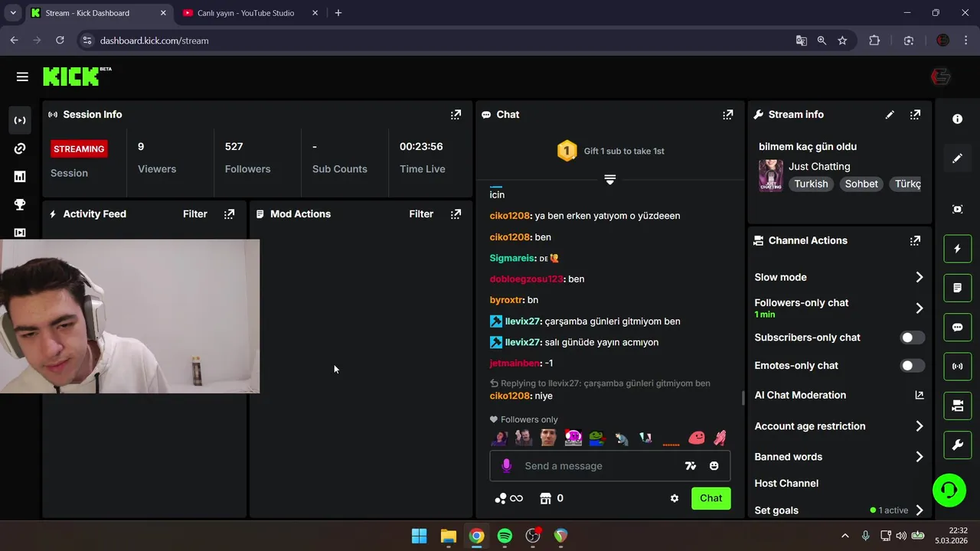Pop out the Activity Feed panel
The width and height of the screenshot is (980, 551).
(229, 214)
